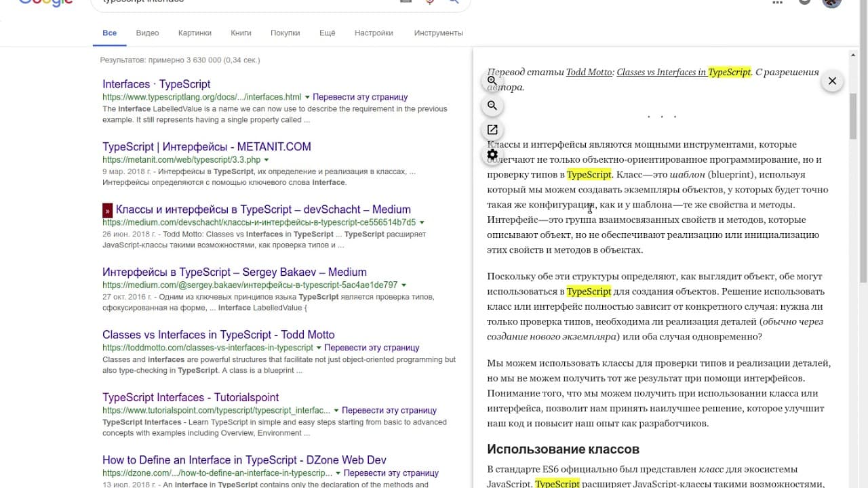Click the toddmotto.com/classes-vs-interfaces-in-typescript URL
Screen dimensions: 868x488
208,348
